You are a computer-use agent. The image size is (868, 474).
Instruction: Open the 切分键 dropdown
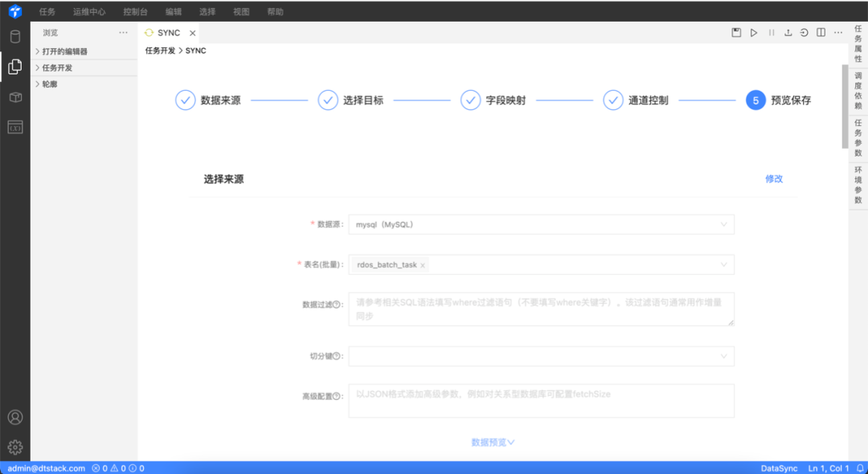(542, 356)
